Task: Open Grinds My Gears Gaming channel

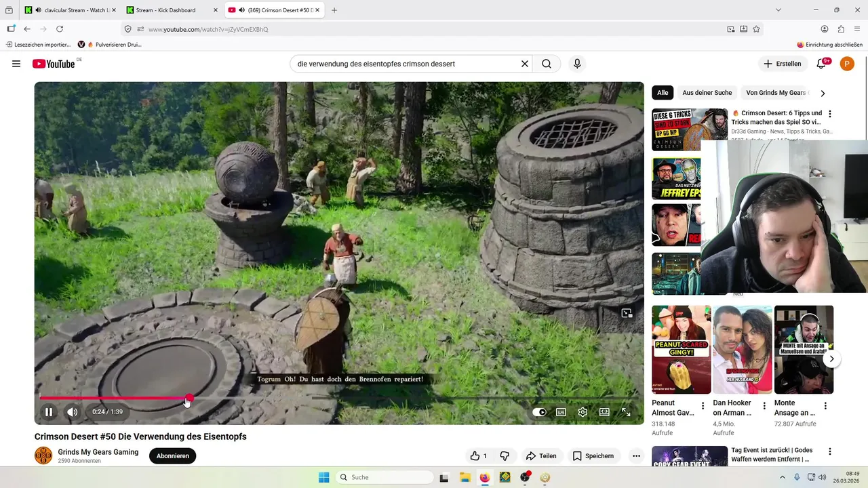Action: pos(98,452)
